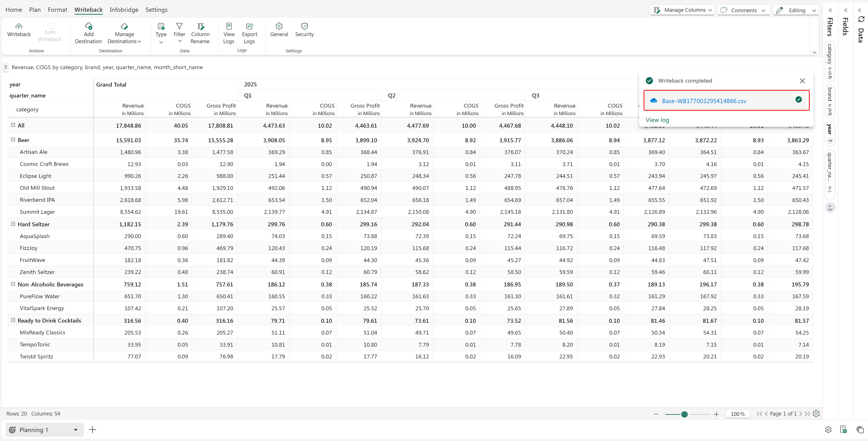The image size is (868, 441).
Task: Collapse the Ready to Drink Cocktails group
Action: [x=13, y=320]
